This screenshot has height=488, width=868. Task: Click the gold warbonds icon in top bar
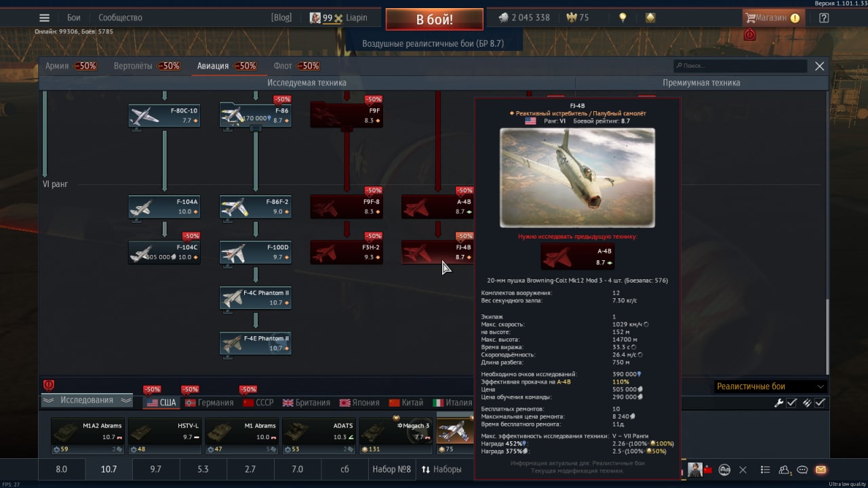[x=650, y=18]
